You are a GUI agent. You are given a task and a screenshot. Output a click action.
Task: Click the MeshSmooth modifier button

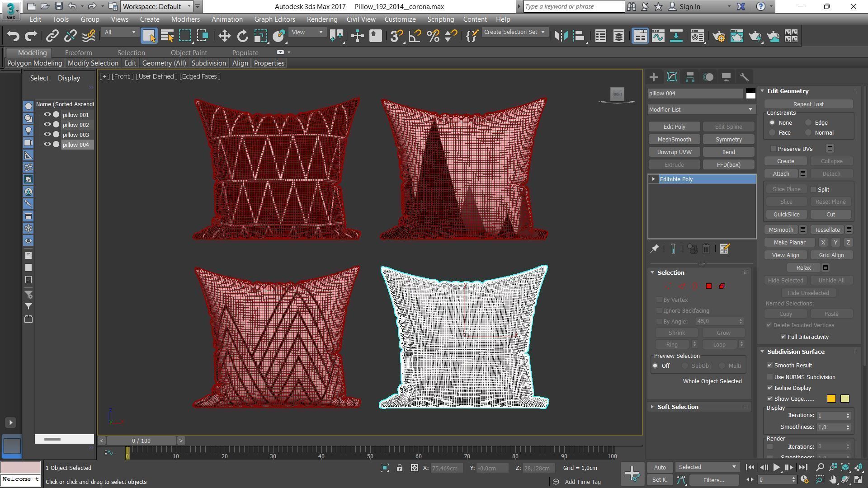tap(674, 140)
